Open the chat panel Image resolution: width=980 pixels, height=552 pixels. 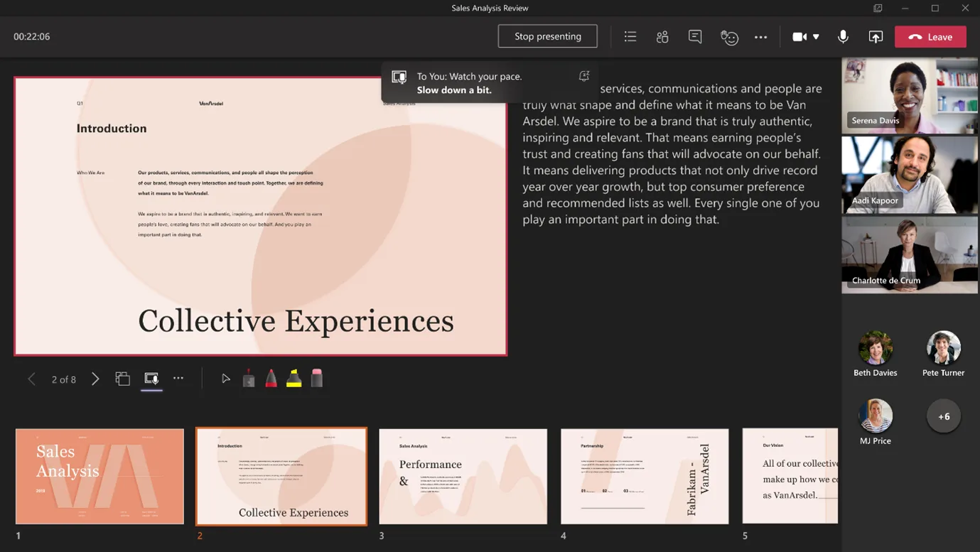[694, 36]
